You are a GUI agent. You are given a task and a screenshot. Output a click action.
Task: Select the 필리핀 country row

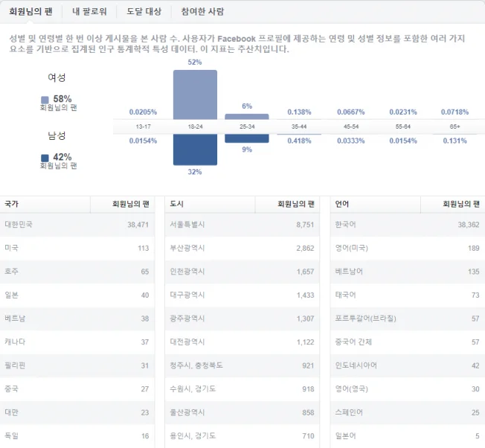(x=77, y=365)
